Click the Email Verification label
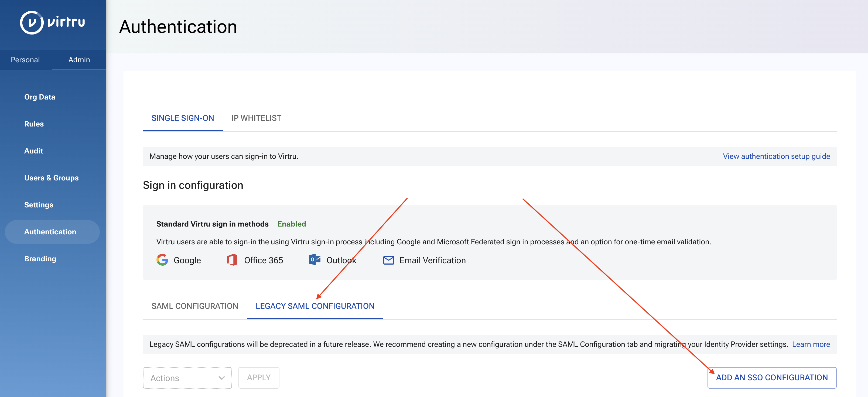The image size is (868, 397). [433, 260]
